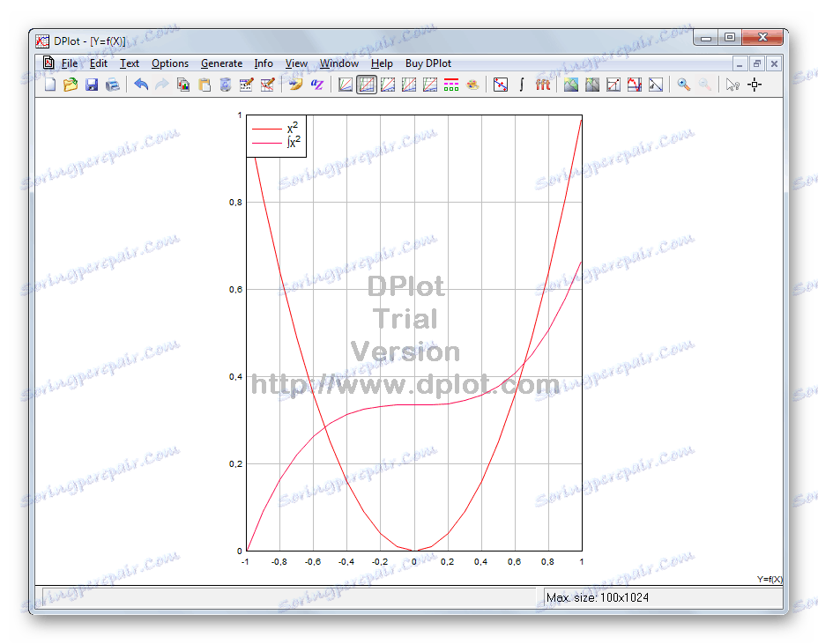Click the scatter line-fit icon
Viewport: 818px width, 644px height.
501,85
